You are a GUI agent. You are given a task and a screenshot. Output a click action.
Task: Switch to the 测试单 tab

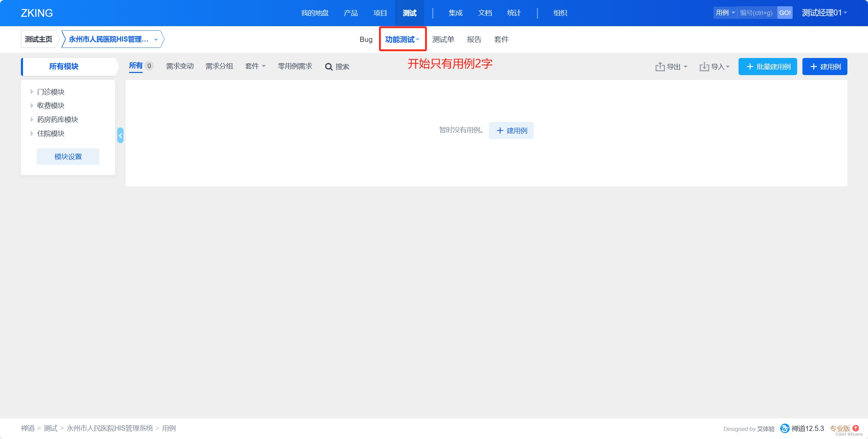pyautogui.click(x=443, y=39)
